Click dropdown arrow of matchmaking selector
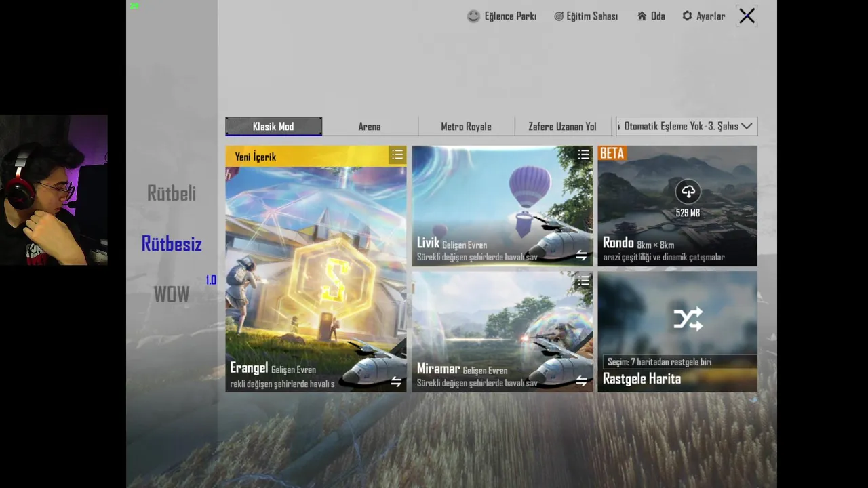The image size is (868, 488). coord(747,126)
